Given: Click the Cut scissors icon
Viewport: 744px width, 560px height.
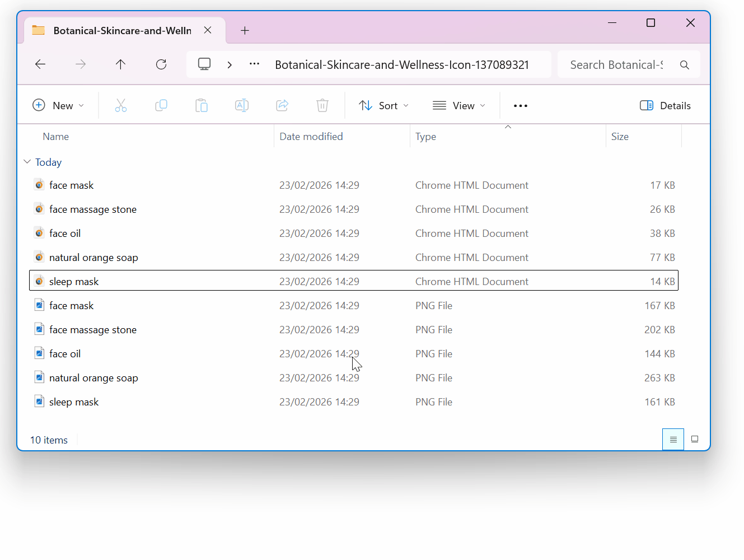Looking at the screenshot, I should [121, 105].
